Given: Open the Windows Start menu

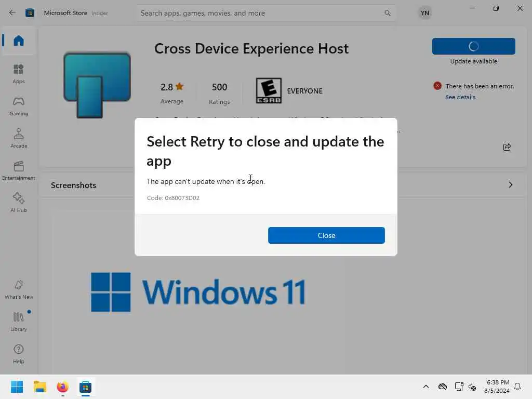Looking at the screenshot, I should tap(17, 387).
